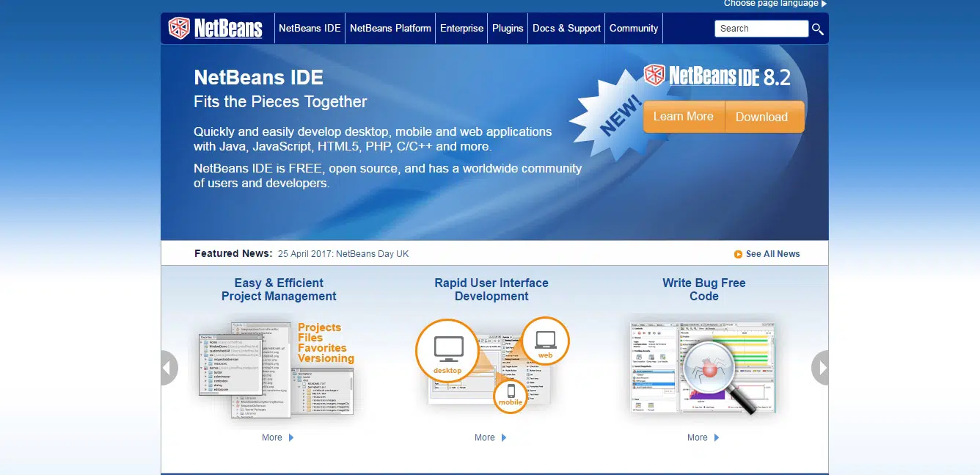
Task: Select the Plugins navigation item
Action: pos(508,29)
